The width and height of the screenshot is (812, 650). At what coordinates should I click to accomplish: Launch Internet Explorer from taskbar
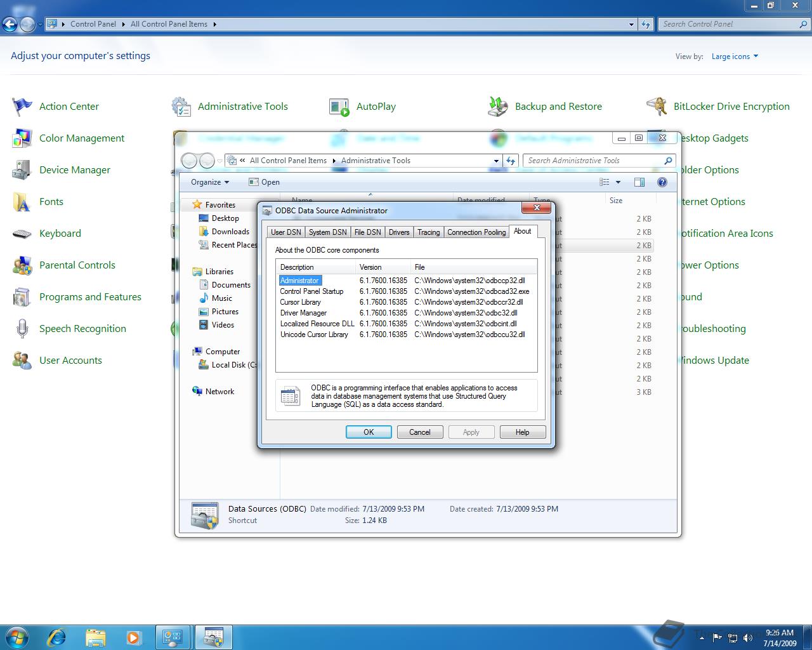pyautogui.click(x=57, y=637)
